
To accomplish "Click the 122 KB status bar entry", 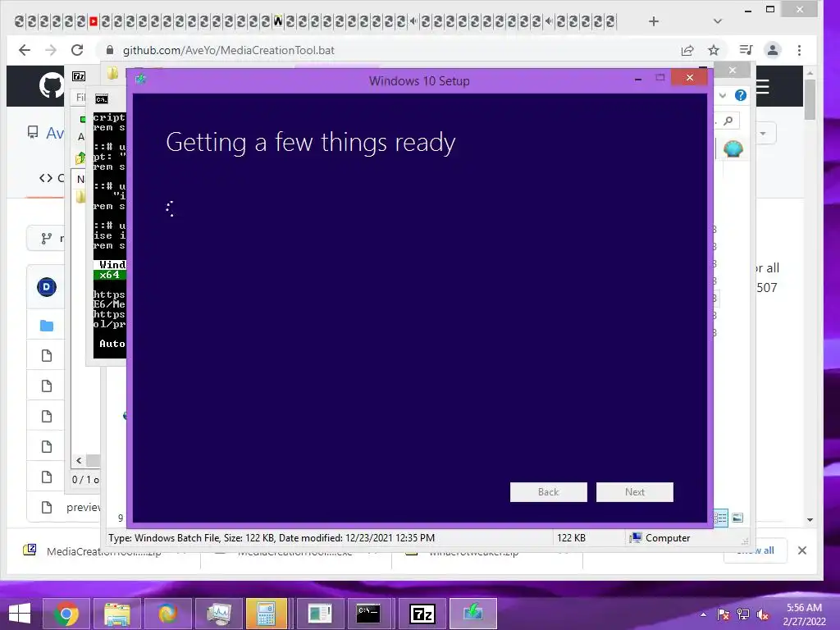I will pyautogui.click(x=571, y=538).
